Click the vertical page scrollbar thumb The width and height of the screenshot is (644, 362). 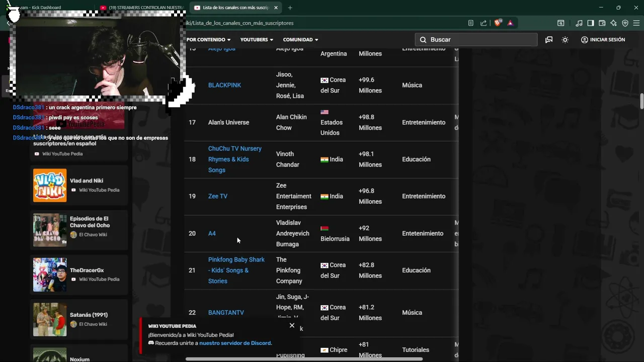642,101
